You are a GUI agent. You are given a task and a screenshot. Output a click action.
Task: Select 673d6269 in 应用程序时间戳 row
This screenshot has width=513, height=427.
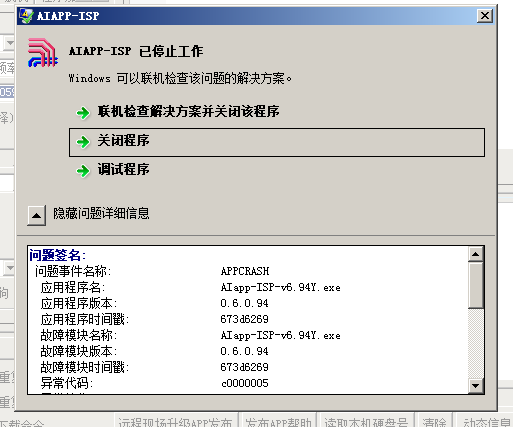pyautogui.click(x=244, y=319)
